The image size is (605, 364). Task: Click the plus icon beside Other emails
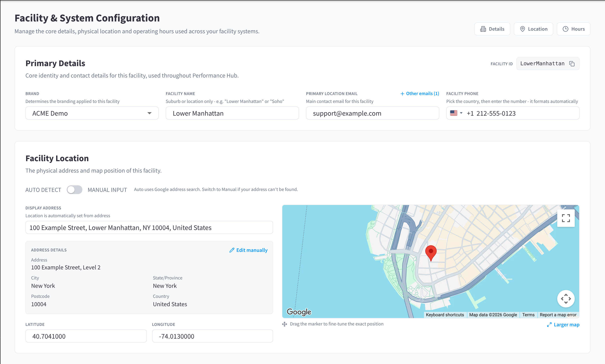pyautogui.click(x=402, y=94)
